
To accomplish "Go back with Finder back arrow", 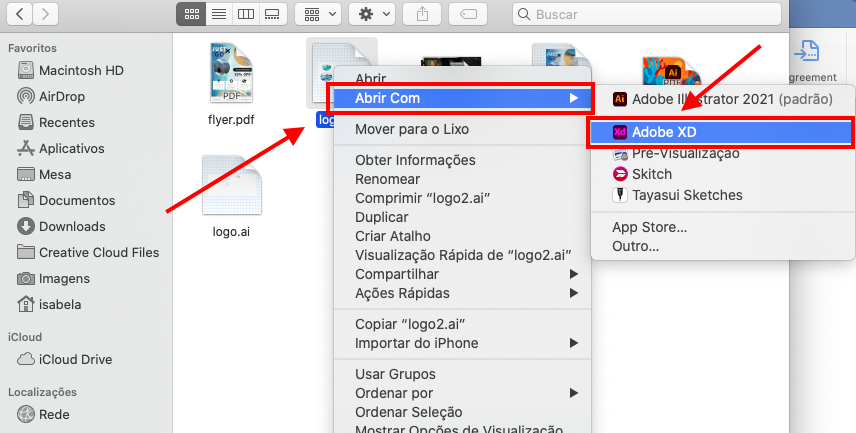I will [x=20, y=14].
